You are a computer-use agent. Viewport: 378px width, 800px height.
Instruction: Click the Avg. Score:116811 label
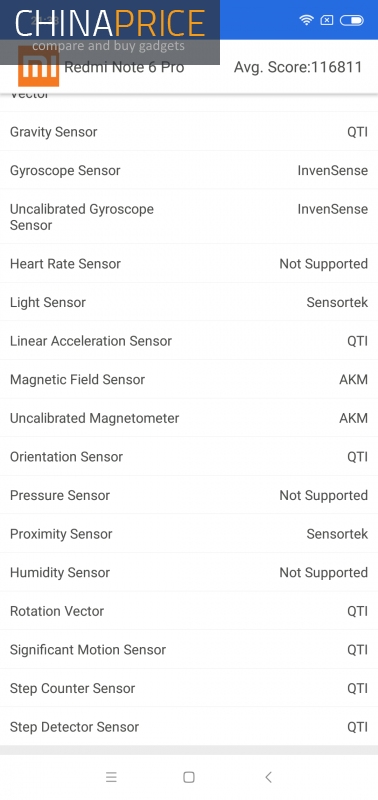coord(298,67)
